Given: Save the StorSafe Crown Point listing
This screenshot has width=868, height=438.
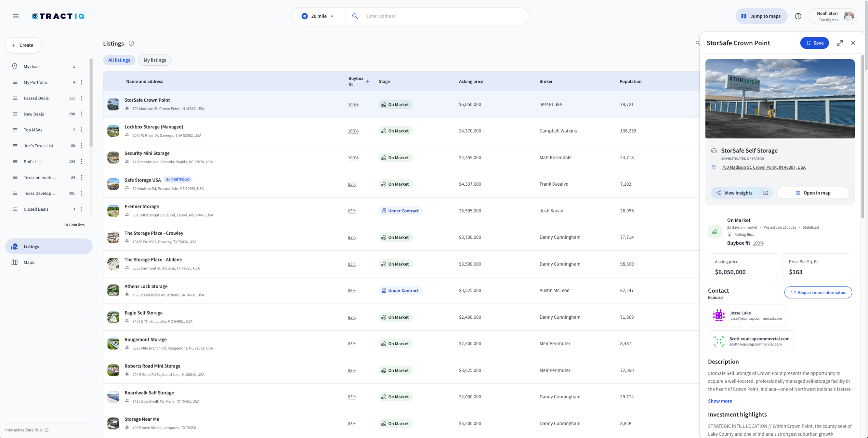Looking at the screenshot, I should [x=814, y=43].
